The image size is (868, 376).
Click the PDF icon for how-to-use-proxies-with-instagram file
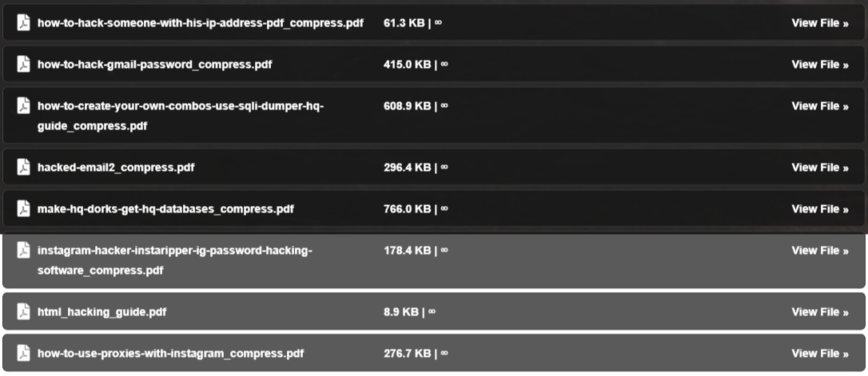(x=24, y=353)
